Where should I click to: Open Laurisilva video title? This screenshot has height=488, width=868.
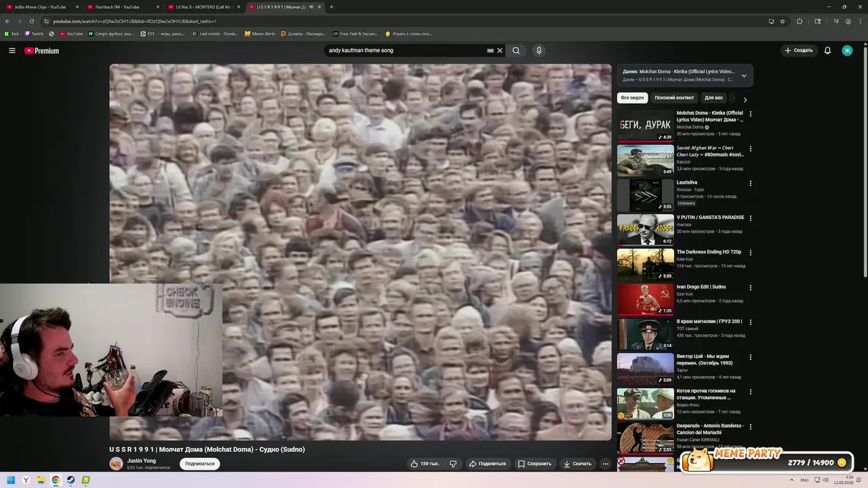coord(687,182)
